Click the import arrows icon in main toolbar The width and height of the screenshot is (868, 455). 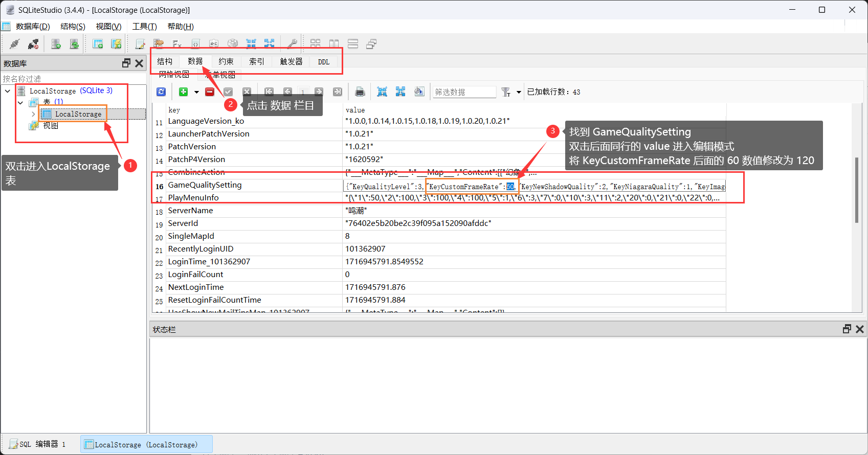click(x=251, y=44)
